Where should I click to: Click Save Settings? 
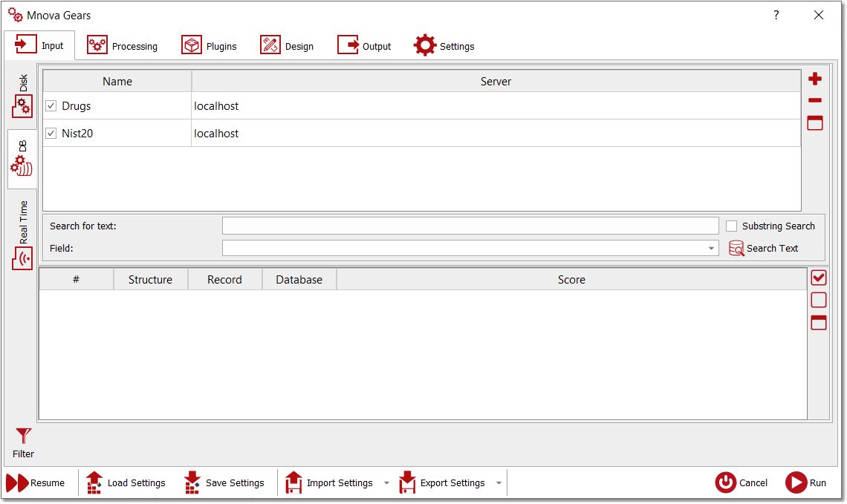[224, 483]
